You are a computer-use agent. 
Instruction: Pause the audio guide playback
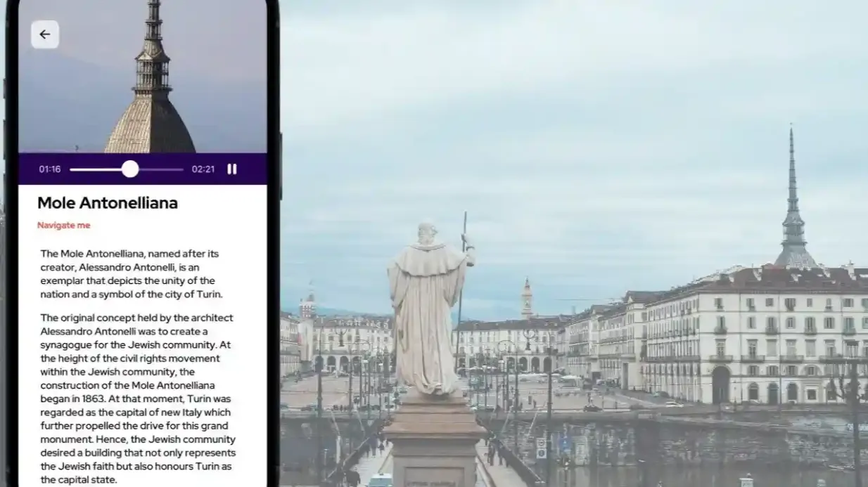pos(232,169)
